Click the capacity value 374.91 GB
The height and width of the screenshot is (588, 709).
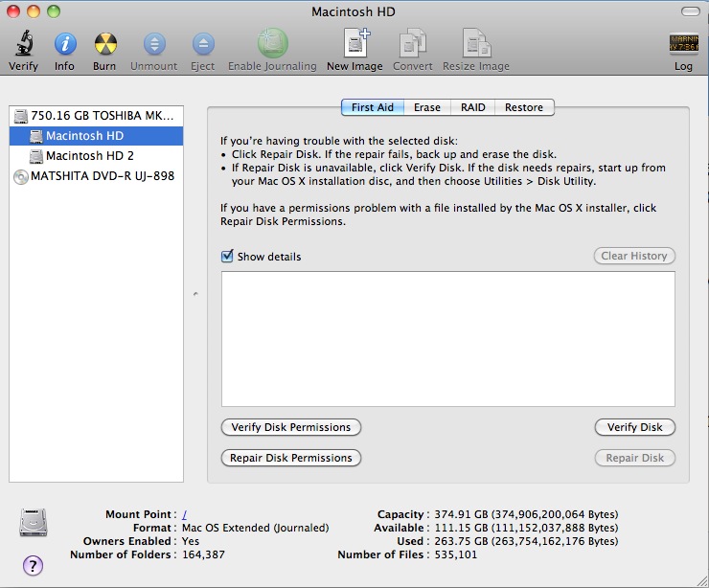[x=461, y=514]
